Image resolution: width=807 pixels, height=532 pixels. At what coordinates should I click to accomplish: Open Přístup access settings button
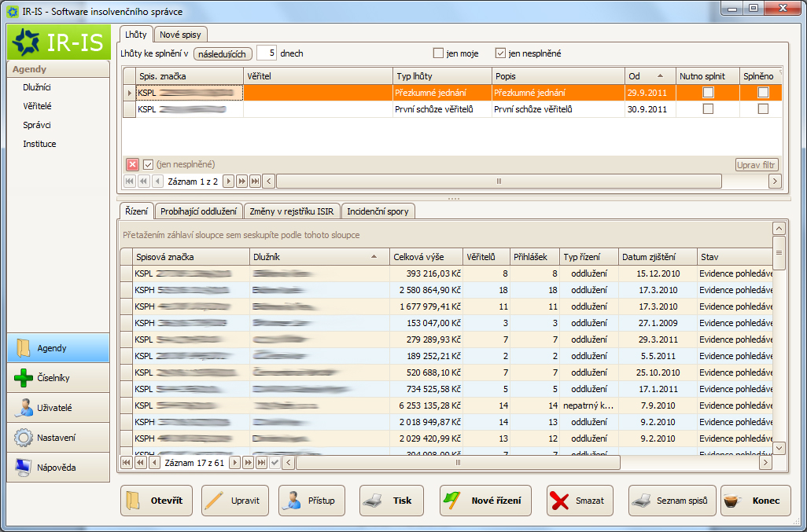click(x=312, y=501)
